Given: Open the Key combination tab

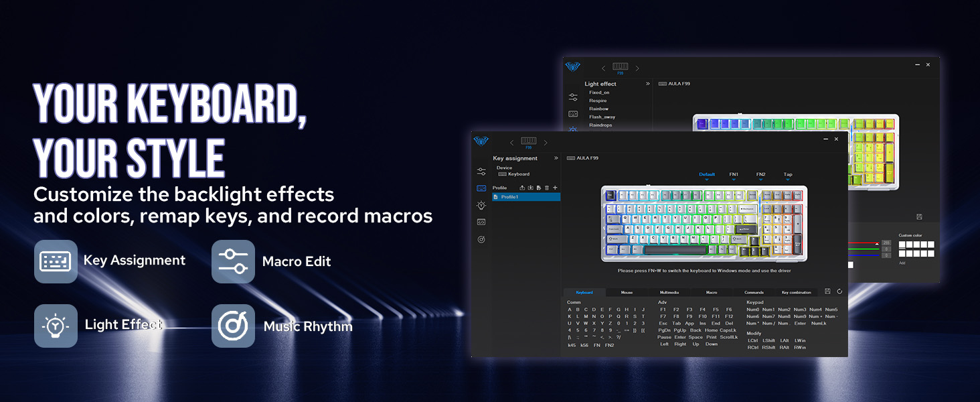Looking at the screenshot, I should point(797,293).
